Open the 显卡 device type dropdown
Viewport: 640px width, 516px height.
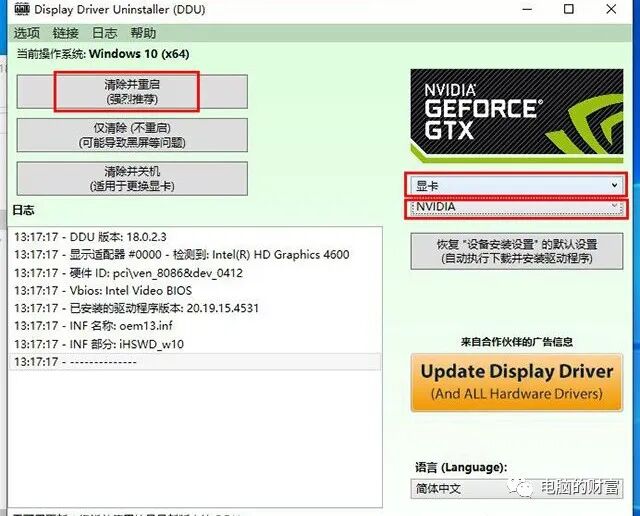pyautogui.click(x=516, y=186)
